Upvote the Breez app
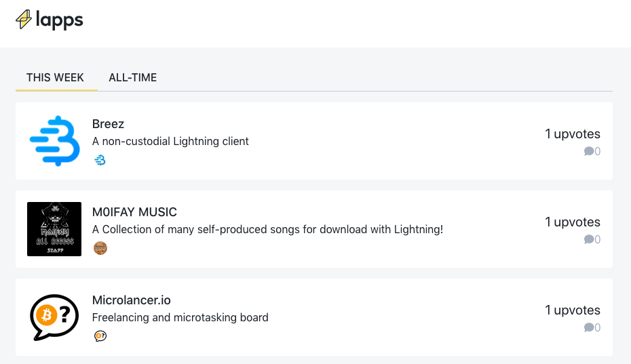Image resolution: width=631 pixels, height=364 pixels. point(572,134)
